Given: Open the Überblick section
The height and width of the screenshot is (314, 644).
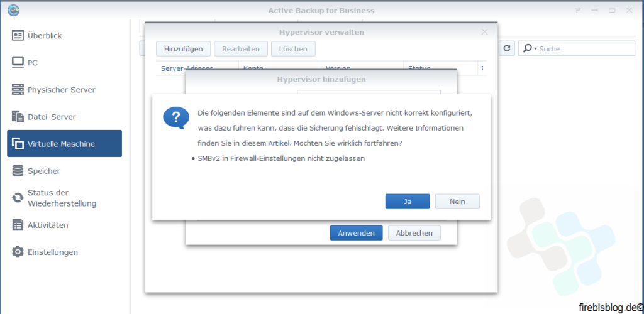Looking at the screenshot, I should [65, 36].
